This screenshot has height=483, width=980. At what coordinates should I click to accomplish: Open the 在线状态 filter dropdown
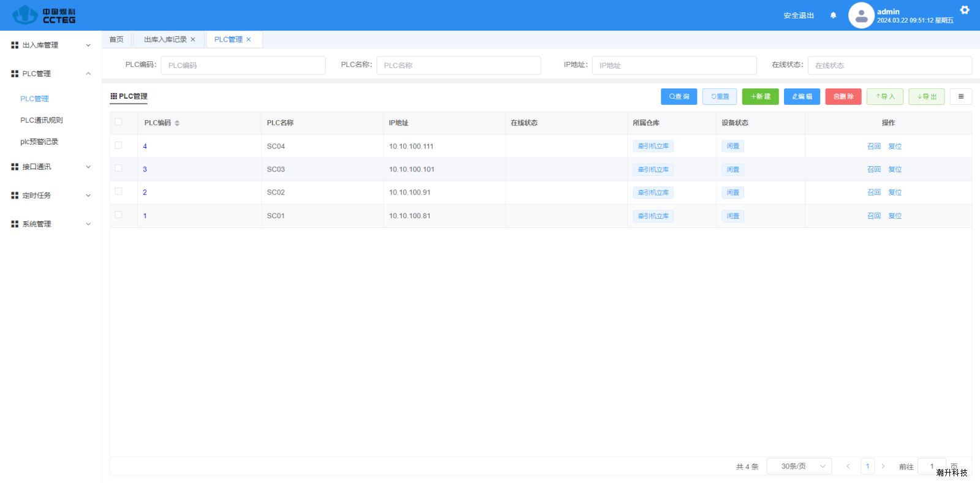890,66
